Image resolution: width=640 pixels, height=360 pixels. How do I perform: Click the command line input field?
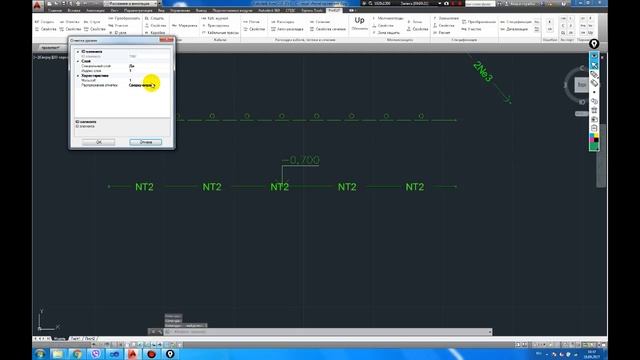[x=329, y=332]
